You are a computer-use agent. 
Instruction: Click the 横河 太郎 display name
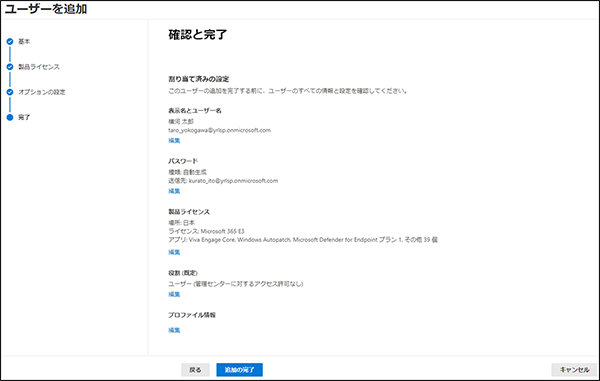pos(181,121)
